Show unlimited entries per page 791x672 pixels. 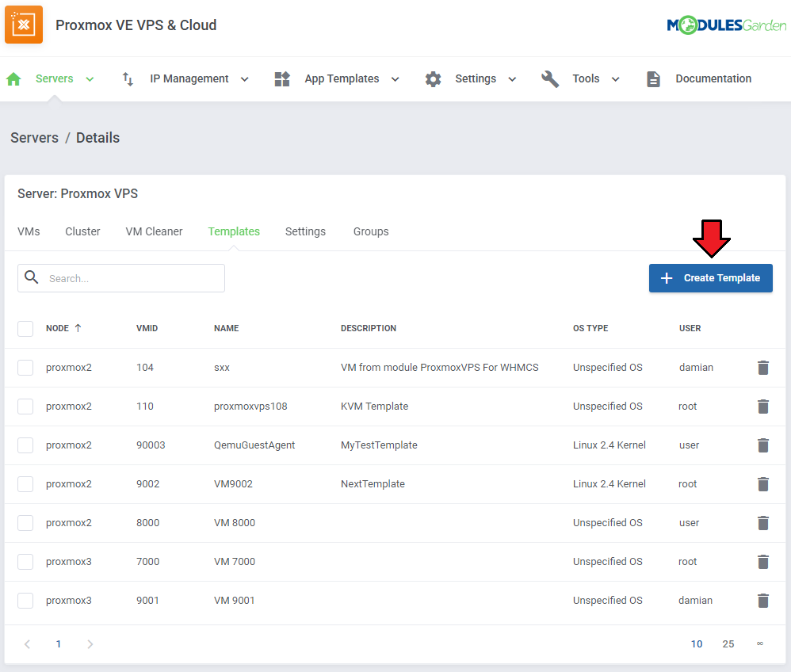(x=760, y=643)
